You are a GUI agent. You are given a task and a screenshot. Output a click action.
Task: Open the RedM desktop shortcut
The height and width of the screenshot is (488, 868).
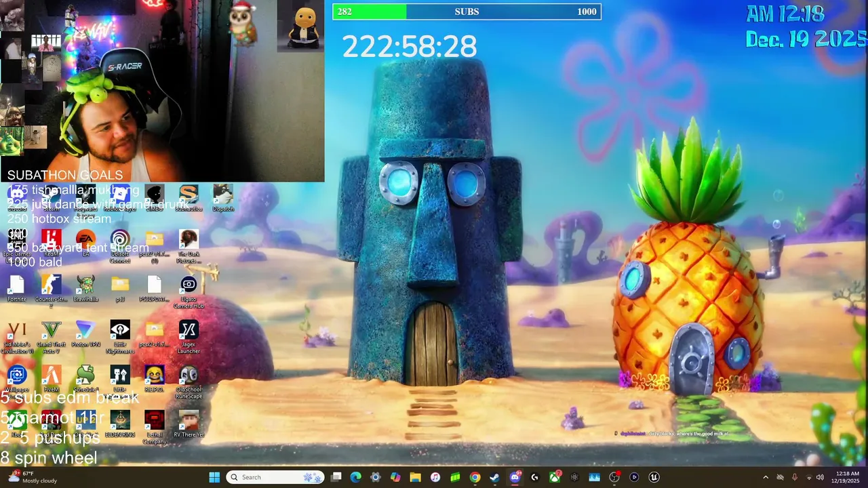(52, 243)
